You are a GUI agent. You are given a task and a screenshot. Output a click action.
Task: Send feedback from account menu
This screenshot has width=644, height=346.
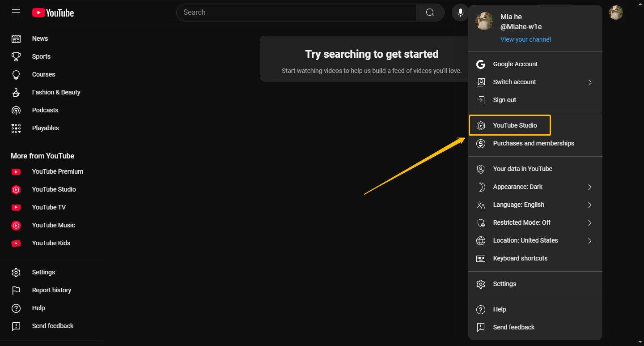tap(535, 327)
